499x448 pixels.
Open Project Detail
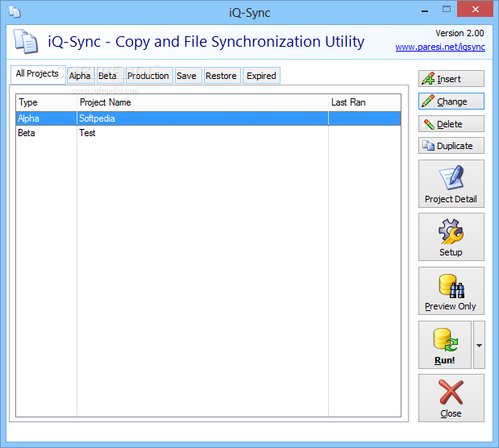click(451, 184)
